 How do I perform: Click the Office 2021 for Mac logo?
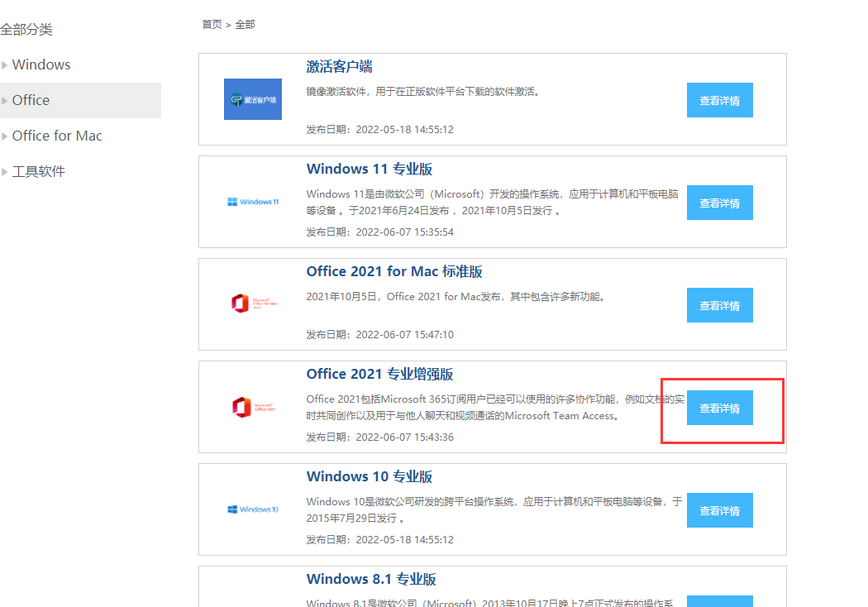(x=252, y=303)
